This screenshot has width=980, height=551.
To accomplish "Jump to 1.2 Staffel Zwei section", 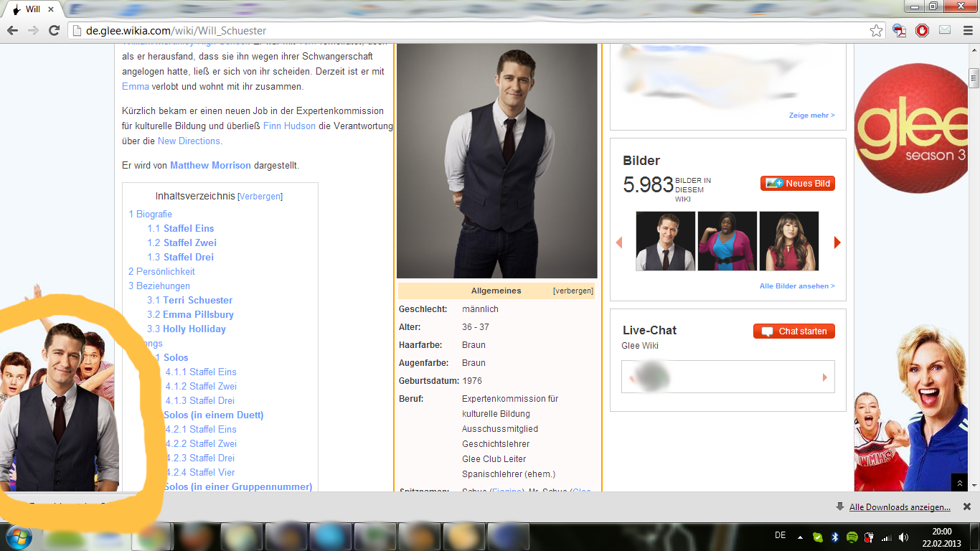I will [182, 242].
